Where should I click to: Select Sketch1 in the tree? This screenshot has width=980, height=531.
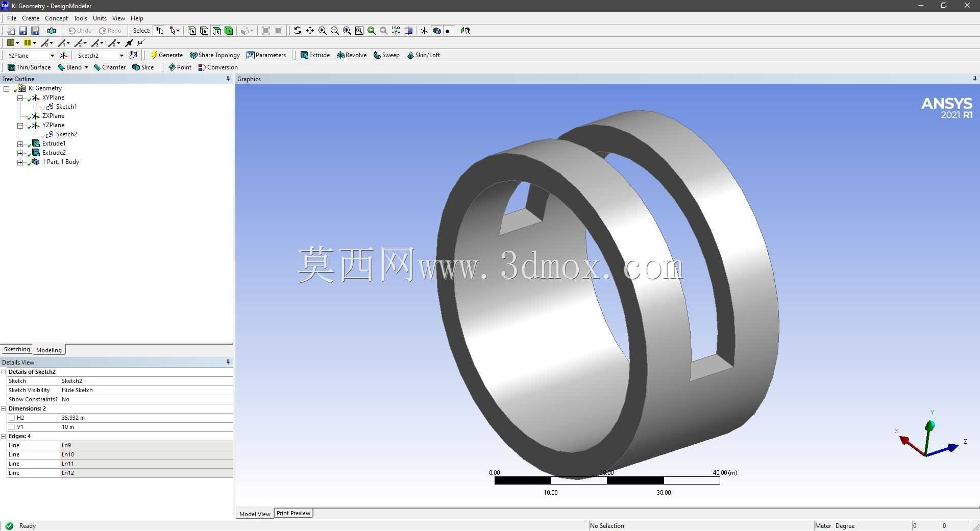pos(66,107)
